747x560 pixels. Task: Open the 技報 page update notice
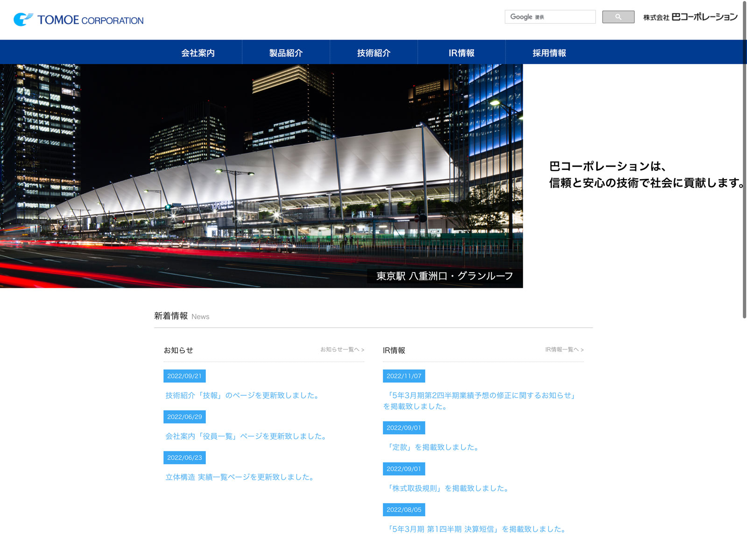[243, 395]
